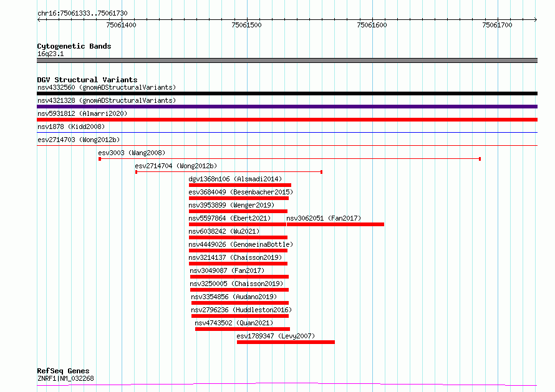This screenshot has width=555, height=392.
Task: Open the esv2714703 (Wong2012b) label
Action: tap(79, 140)
